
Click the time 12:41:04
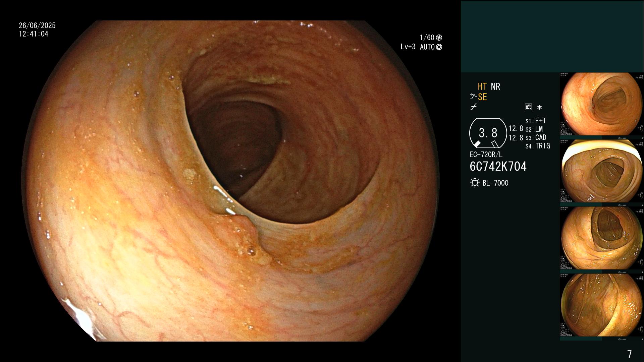(34, 34)
